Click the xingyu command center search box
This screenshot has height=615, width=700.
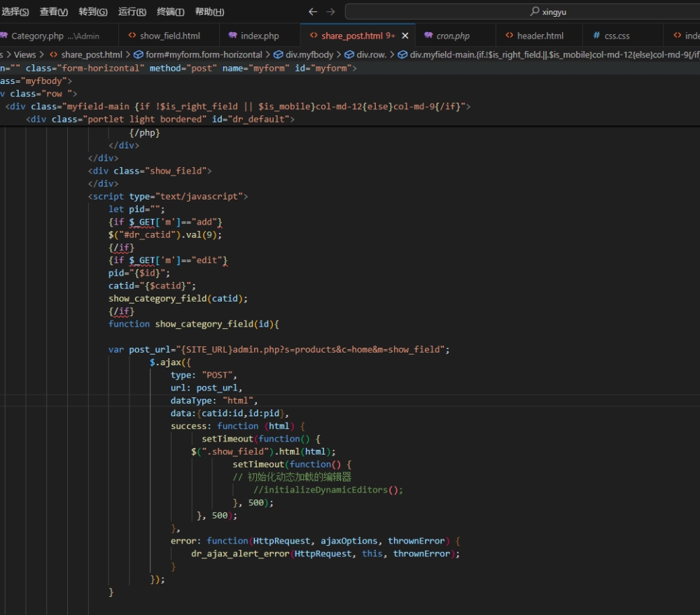pos(522,12)
